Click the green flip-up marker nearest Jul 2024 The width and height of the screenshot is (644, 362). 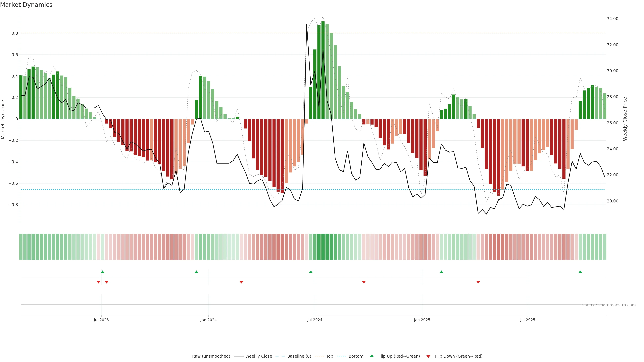coord(310,272)
